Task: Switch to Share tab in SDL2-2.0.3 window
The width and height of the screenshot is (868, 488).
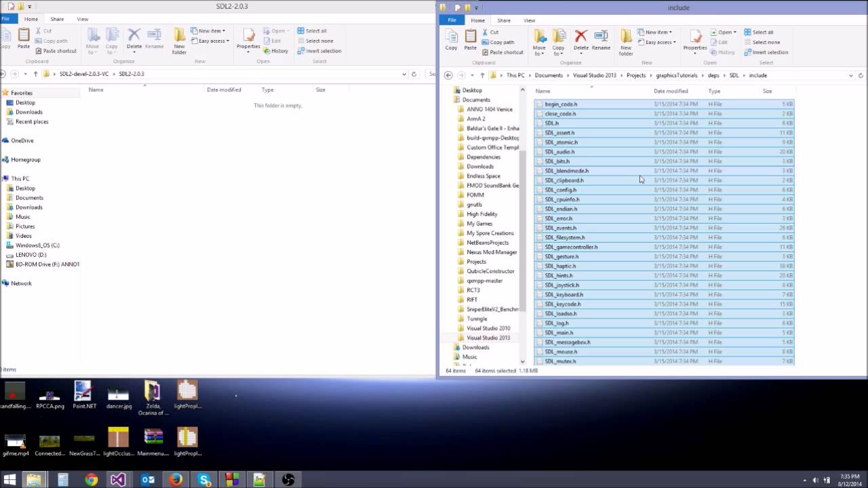Action: tap(57, 19)
